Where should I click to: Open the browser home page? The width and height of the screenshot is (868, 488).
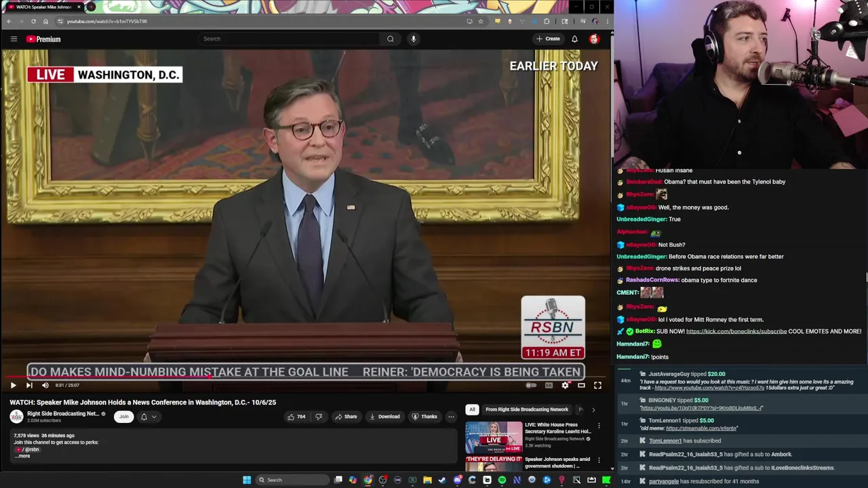(45, 21)
